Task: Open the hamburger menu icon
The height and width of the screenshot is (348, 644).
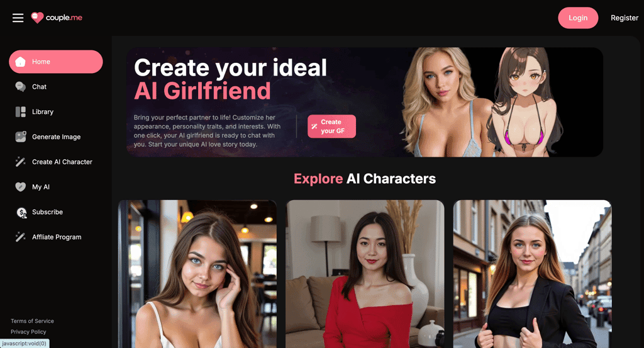Action: [x=18, y=18]
